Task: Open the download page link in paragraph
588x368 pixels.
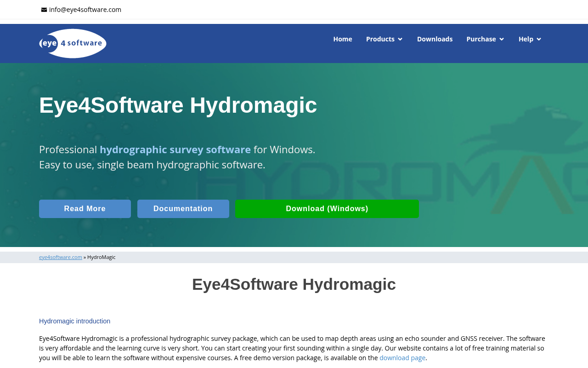Action: (402, 358)
